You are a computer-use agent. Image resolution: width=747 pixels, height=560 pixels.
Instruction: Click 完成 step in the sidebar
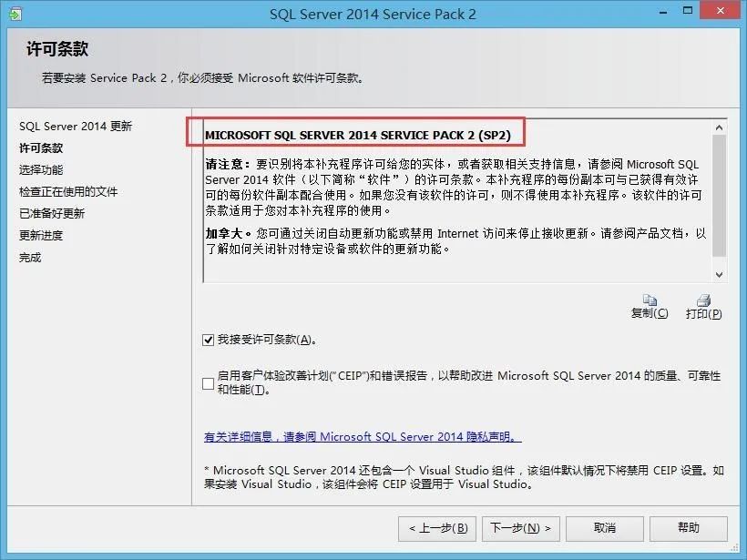pos(38,257)
